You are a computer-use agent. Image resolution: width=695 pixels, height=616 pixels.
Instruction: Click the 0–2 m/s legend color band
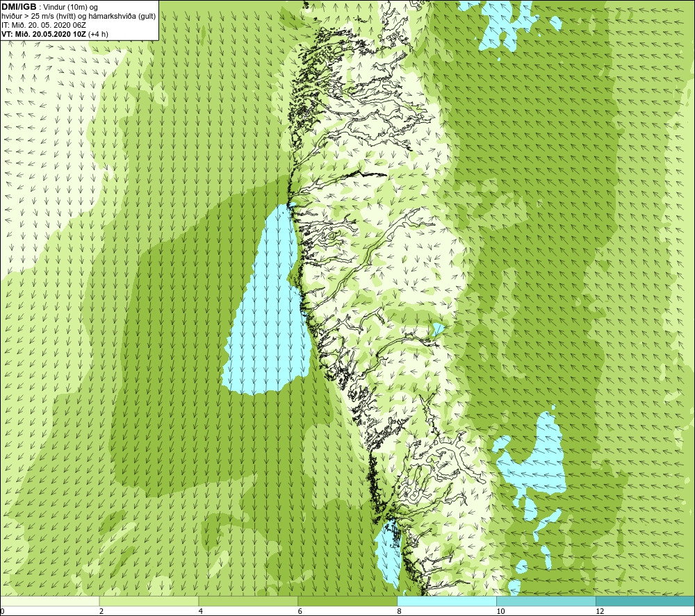click(x=49, y=601)
